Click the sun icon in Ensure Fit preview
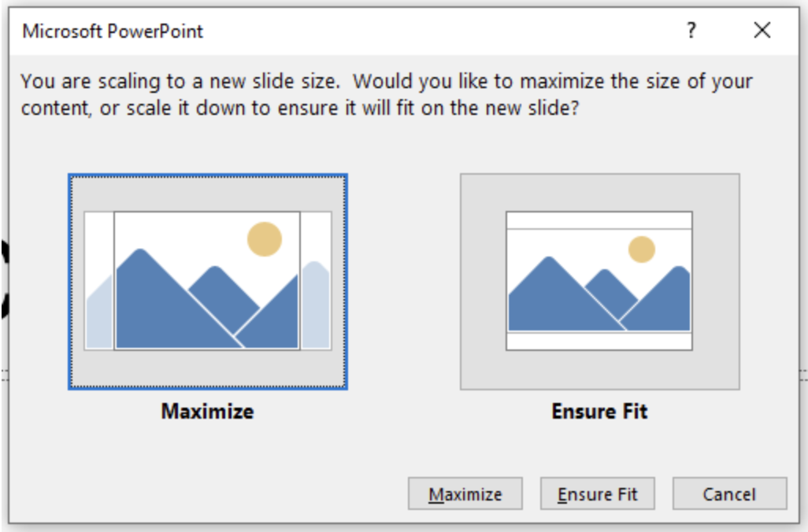 click(642, 249)
